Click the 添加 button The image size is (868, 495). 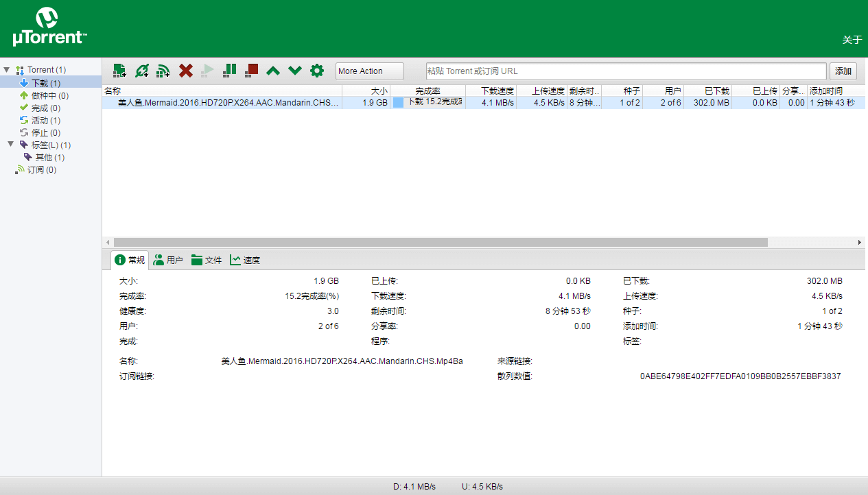[843, 71]
